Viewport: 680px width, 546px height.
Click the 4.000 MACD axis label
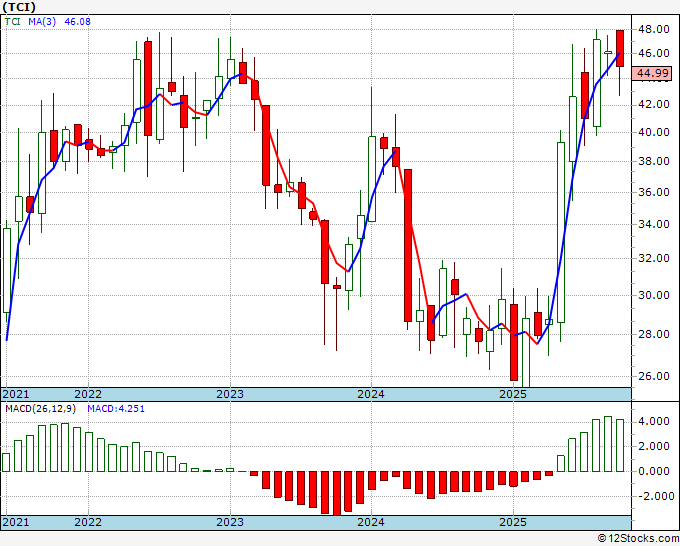pyautogui.click(x=653, y=422)
